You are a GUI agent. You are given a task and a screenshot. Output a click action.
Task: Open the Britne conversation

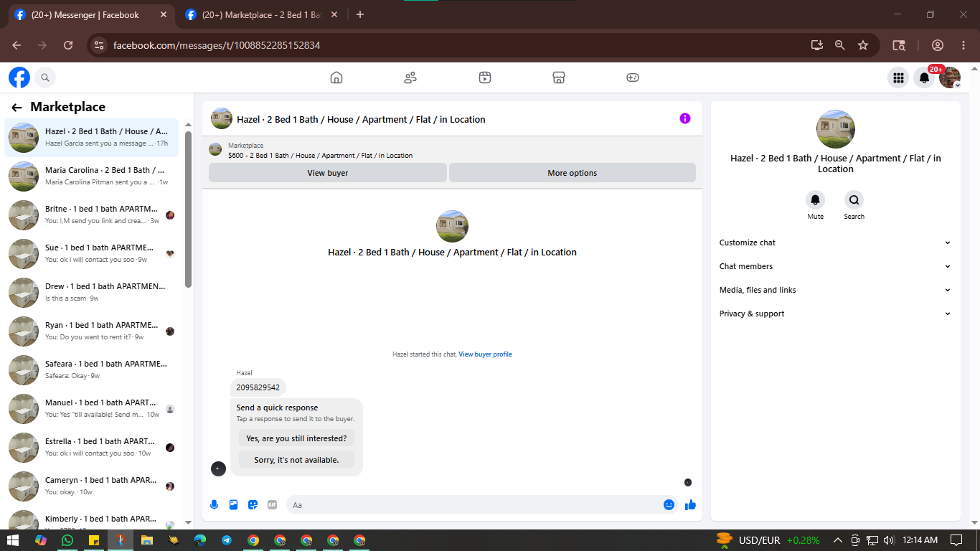pos(92,215)
